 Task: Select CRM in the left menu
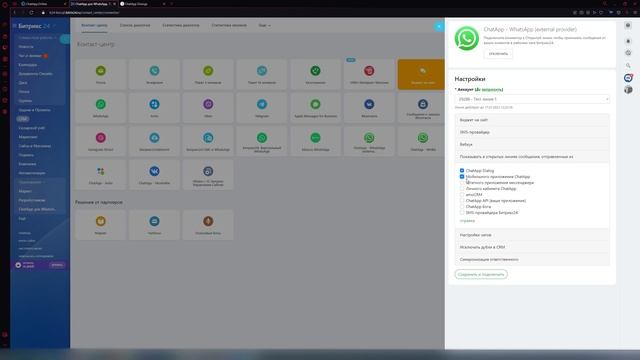click(x=23, y=119)
